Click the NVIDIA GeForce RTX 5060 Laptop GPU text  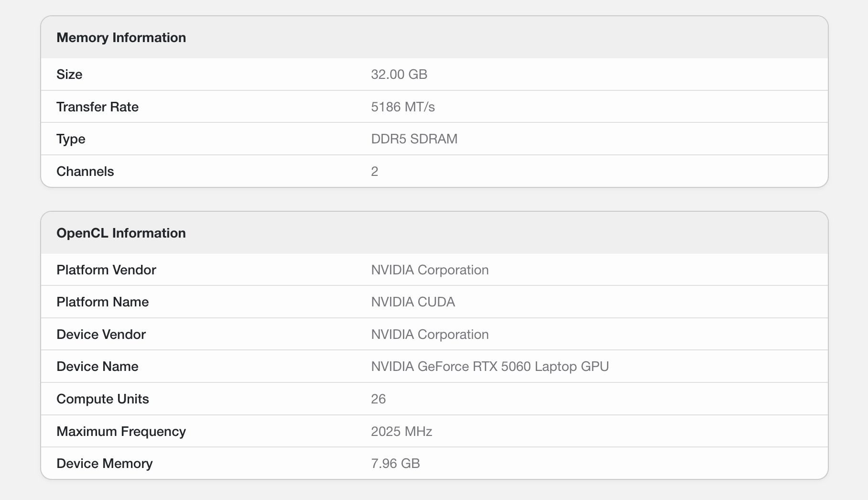coord(490,367)
